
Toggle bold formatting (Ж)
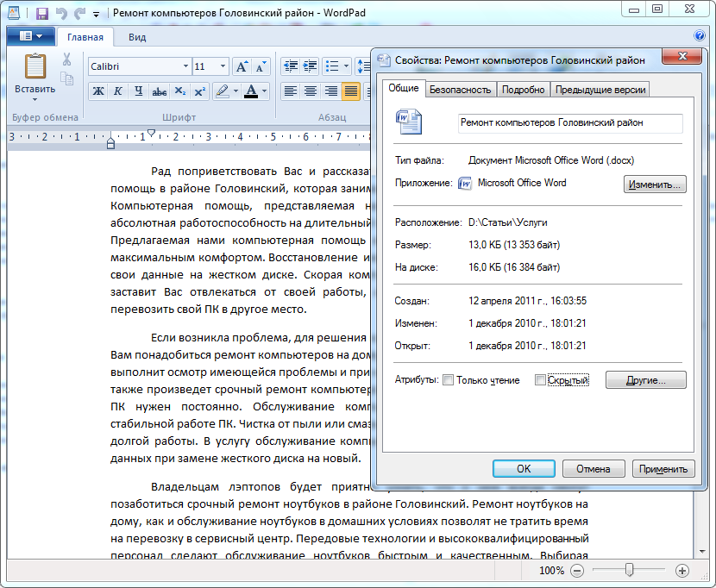[97, 91]
